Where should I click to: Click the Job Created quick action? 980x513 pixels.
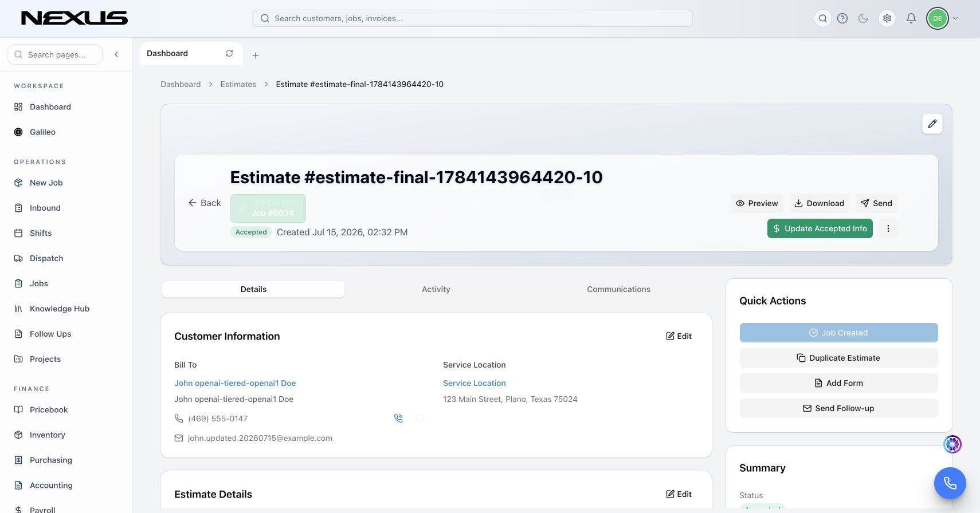(839, 333)
